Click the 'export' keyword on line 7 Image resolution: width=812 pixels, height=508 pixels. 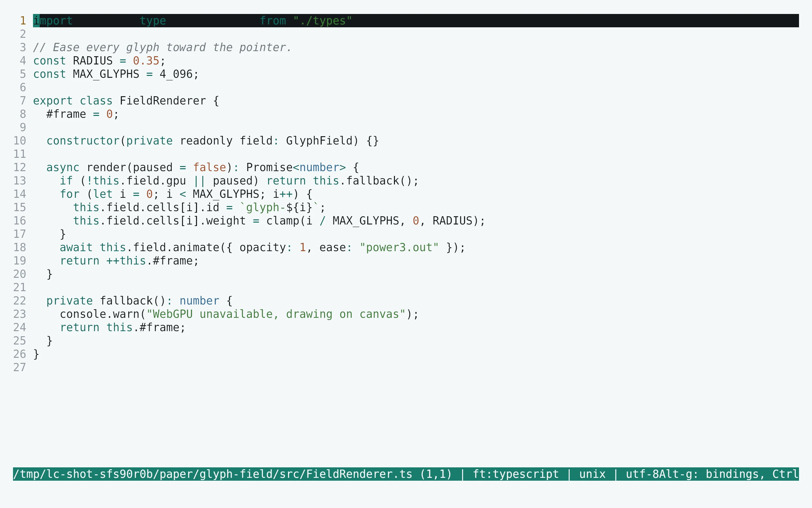53,101
